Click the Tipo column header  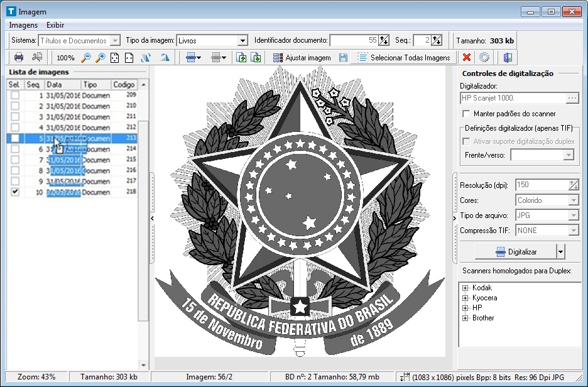tap(96, 85)
